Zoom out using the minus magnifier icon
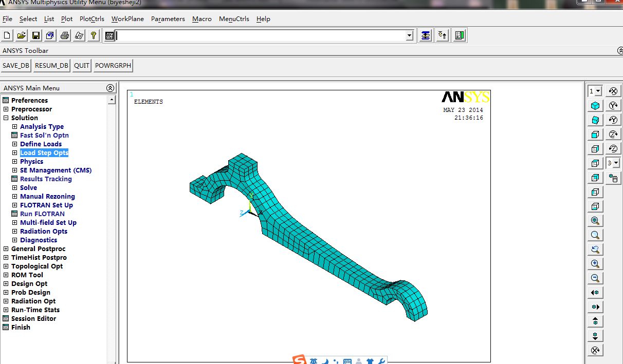623x364 pixels. (595, 278)
